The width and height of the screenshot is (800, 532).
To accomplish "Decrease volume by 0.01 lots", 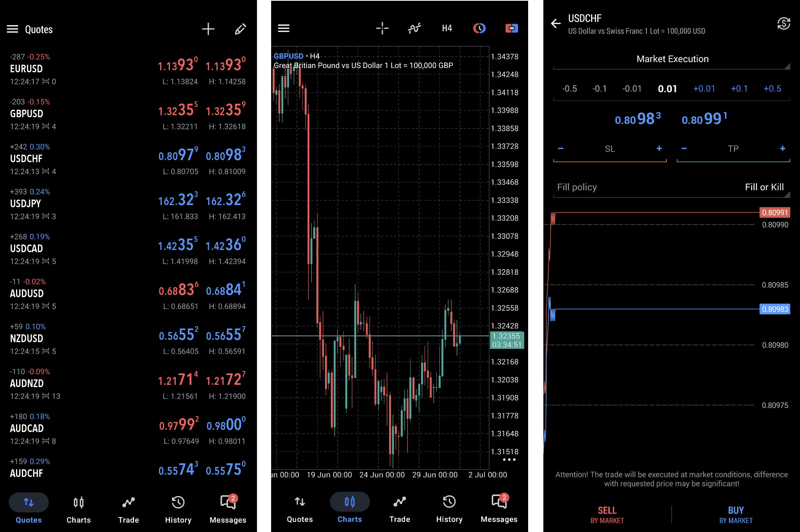I will click(632, 89).
